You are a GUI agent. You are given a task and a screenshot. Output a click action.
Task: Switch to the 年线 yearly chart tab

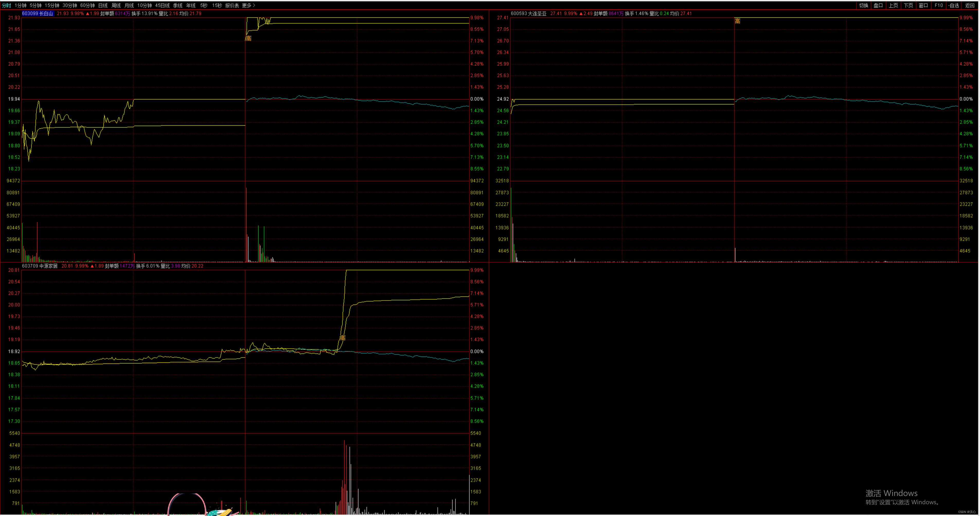pyautogui.click(x=191, y=5)
